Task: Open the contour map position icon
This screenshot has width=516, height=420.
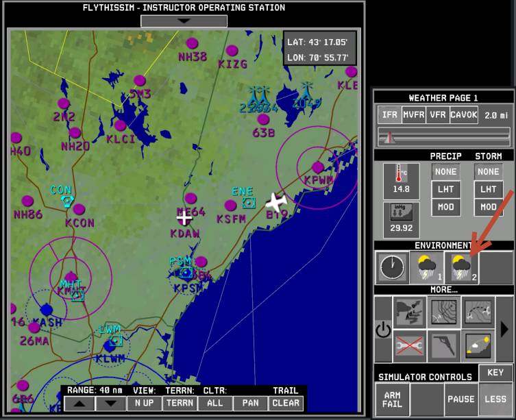Action: (x=444, y=312)
